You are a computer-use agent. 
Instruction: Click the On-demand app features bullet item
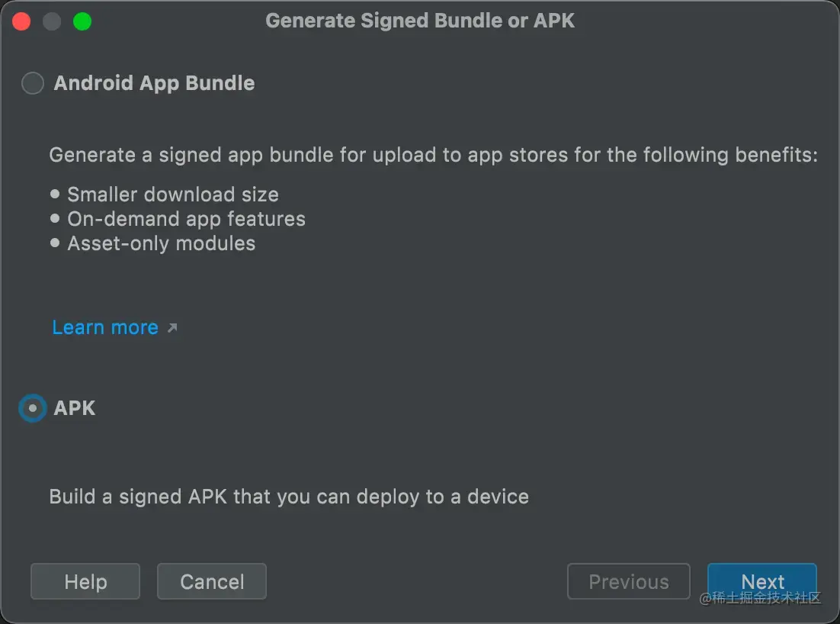click(186, 219)
